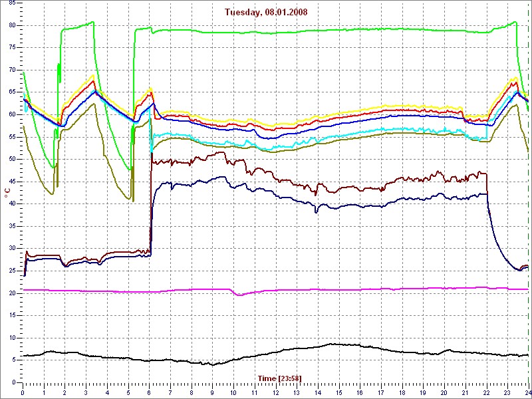Click hour 4 on the time axis
Image resolution: width=532 pixels, height=399 pixels.
tap(107, 394)
